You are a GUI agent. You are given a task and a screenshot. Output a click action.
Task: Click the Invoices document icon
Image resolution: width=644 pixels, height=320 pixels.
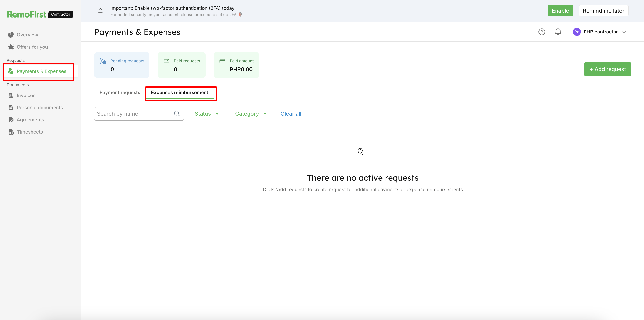coord(11,96)
